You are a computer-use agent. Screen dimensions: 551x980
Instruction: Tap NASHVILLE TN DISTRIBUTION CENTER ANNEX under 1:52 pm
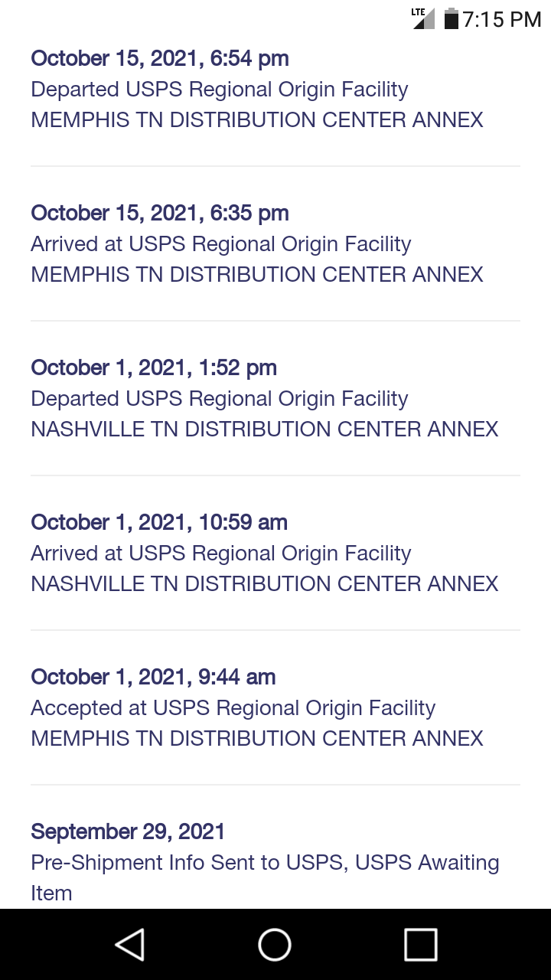(265, 430)
